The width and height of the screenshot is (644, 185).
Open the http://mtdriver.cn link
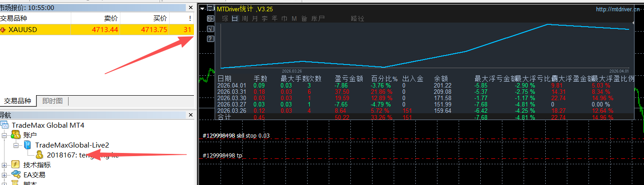click(x=617, y=9)
